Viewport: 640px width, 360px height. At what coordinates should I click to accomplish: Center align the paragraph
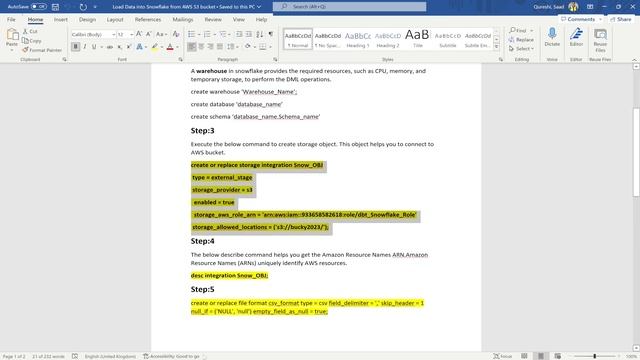pos(201,47)
